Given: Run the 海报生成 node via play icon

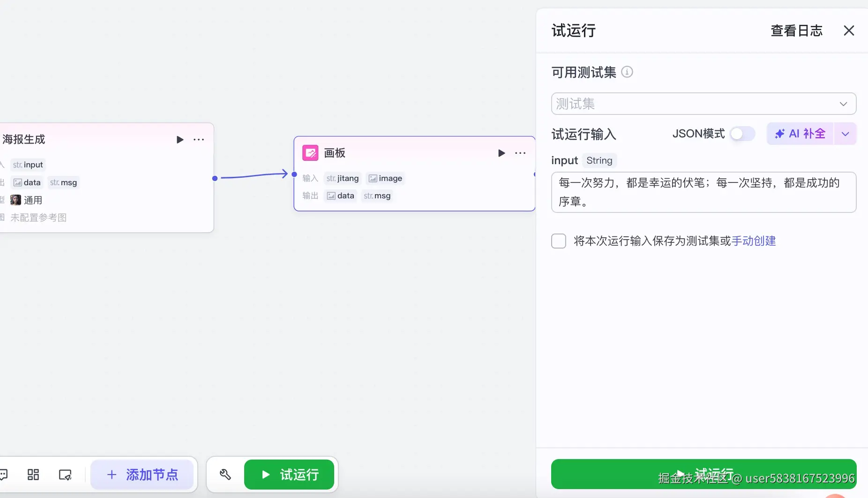Looking at the screenshot, I should [x=180, y=139].
